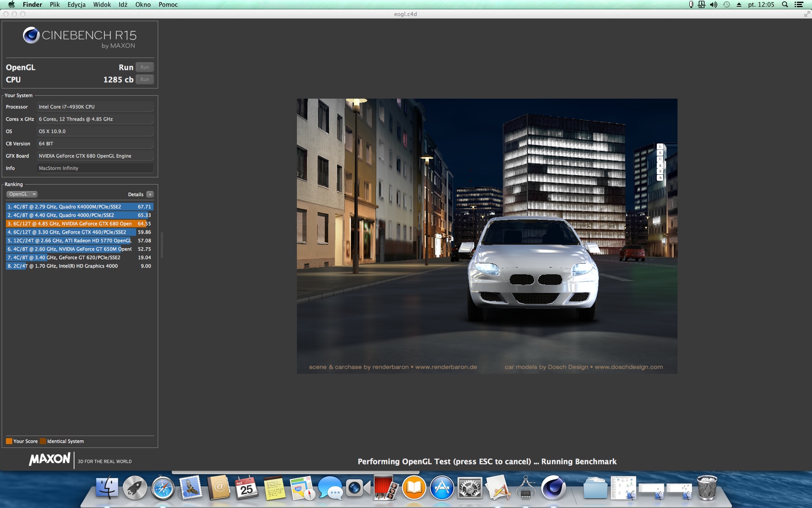Run the OpenGL benchmark
The width and height of the screenshot is (812, 508).
[x=145, y=67]
